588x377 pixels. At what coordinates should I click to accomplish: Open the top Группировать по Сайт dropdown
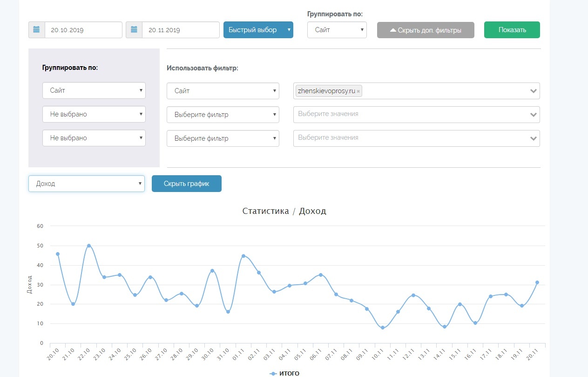point(337,30)
